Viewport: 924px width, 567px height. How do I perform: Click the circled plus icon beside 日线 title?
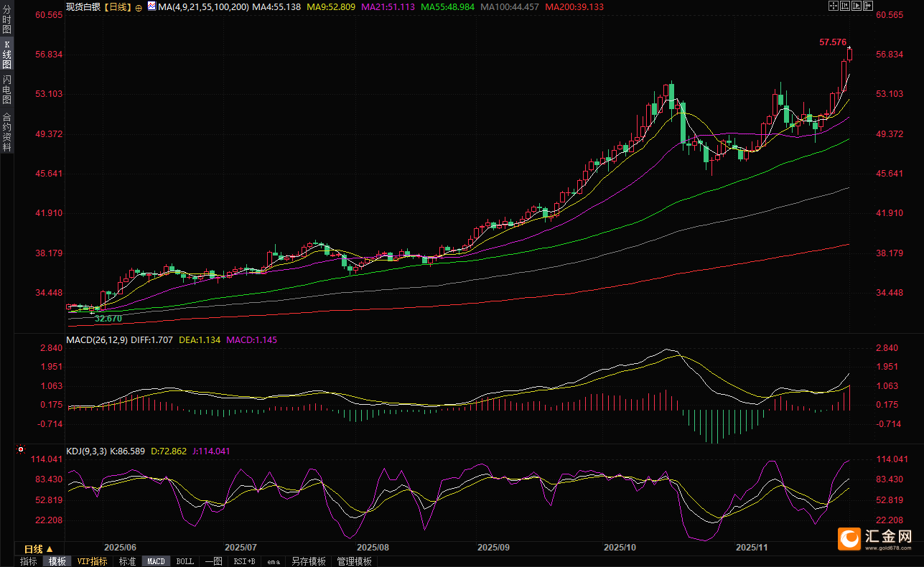point(139,7)
